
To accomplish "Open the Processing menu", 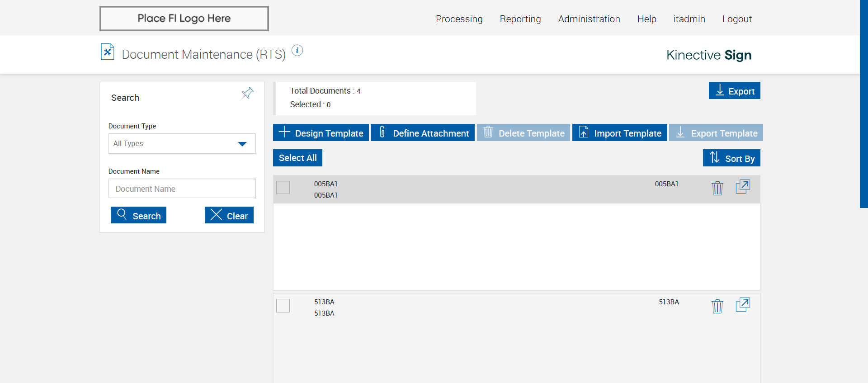I will [459, 19].
